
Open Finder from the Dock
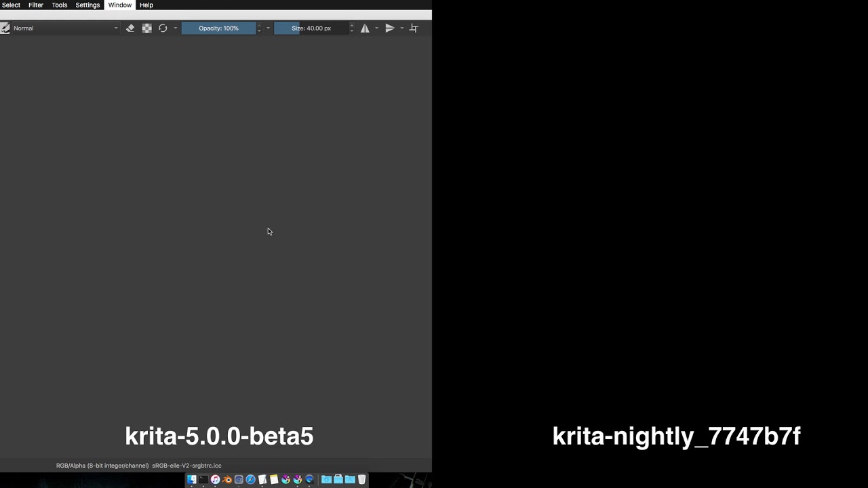pos(192,480)
